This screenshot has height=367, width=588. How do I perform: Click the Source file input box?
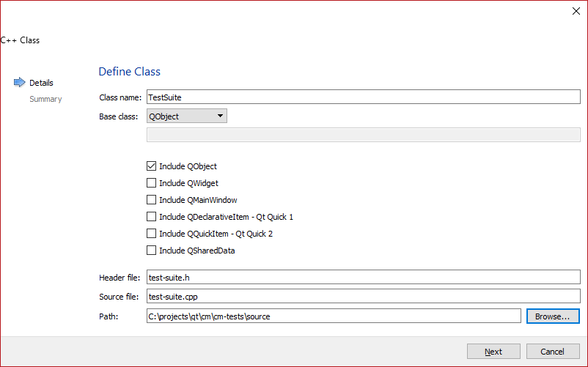pos(363,297)
